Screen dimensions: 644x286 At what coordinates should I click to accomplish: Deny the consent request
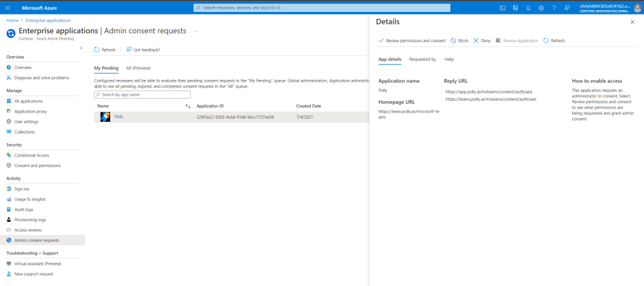coord(482,40)
